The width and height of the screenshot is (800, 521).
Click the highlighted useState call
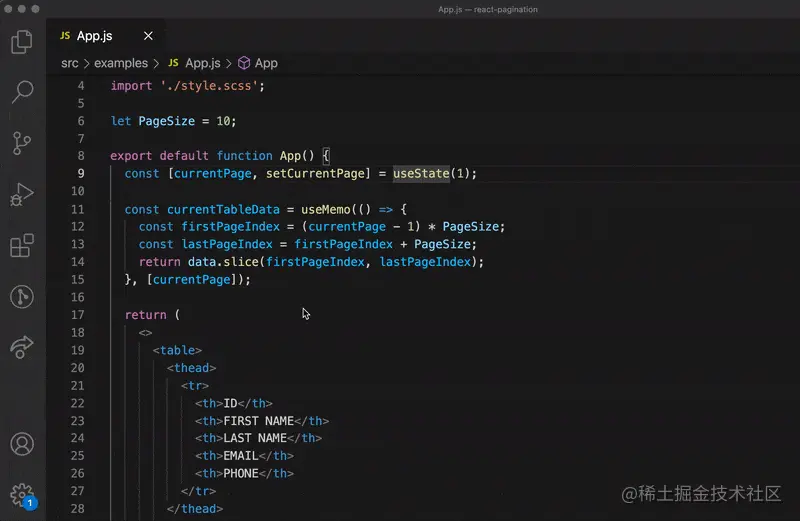[420, 173]
